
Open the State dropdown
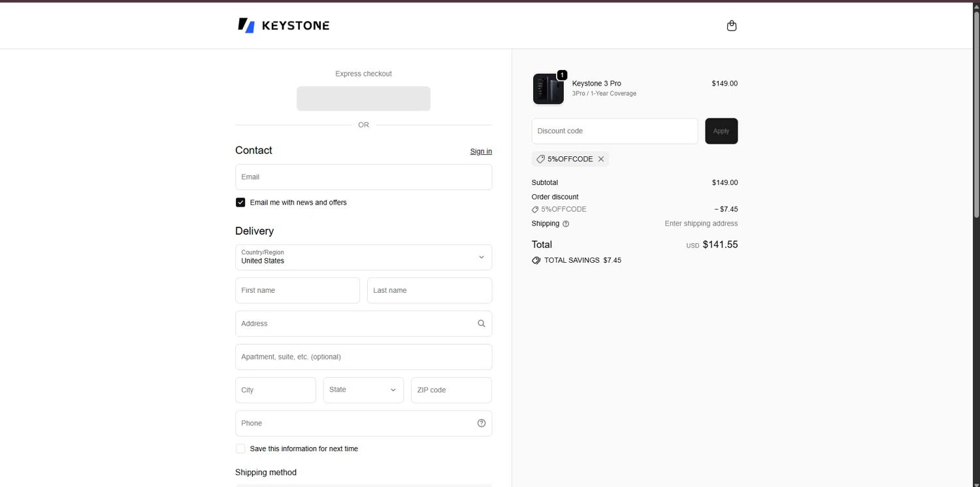tap(363, 390)
